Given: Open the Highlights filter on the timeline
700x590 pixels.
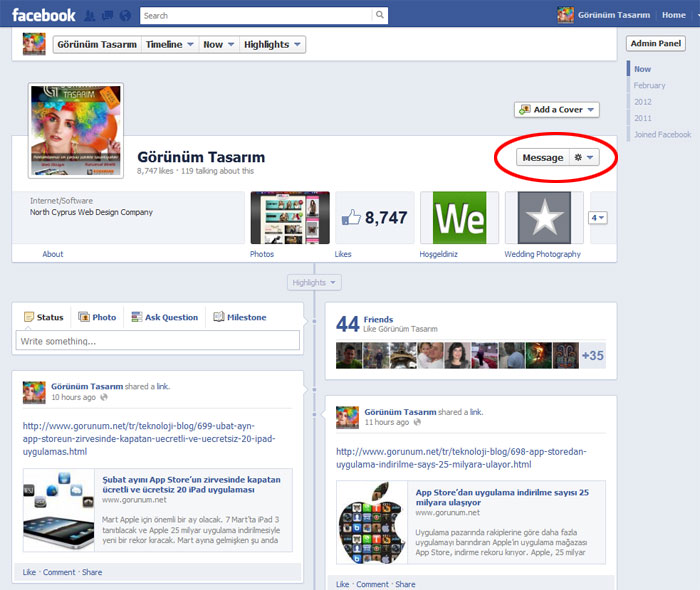Looking at the screenshot, I should click(314, 283).
